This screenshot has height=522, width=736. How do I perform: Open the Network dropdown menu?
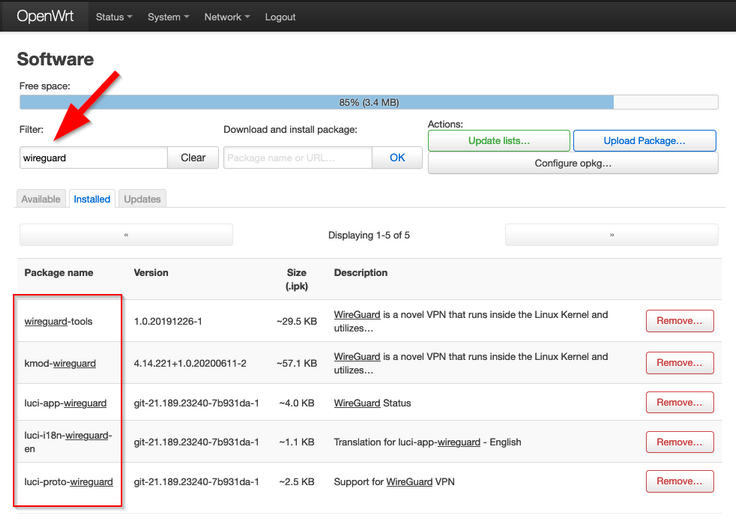227,17
